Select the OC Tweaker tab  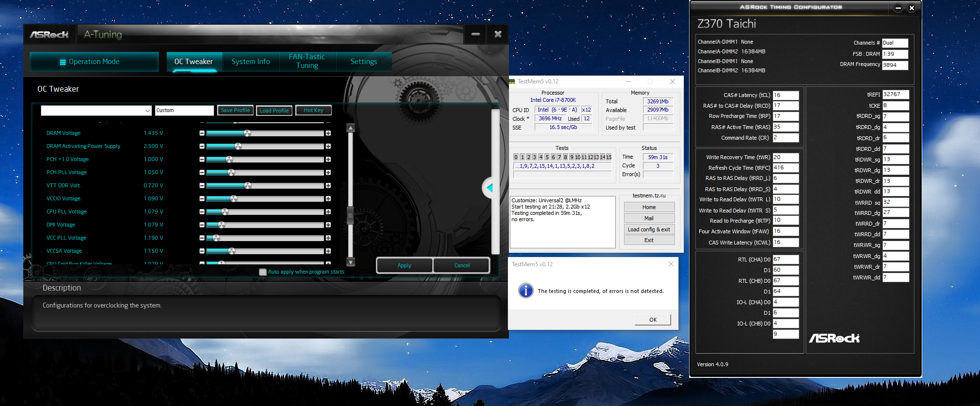coord(194,62)
